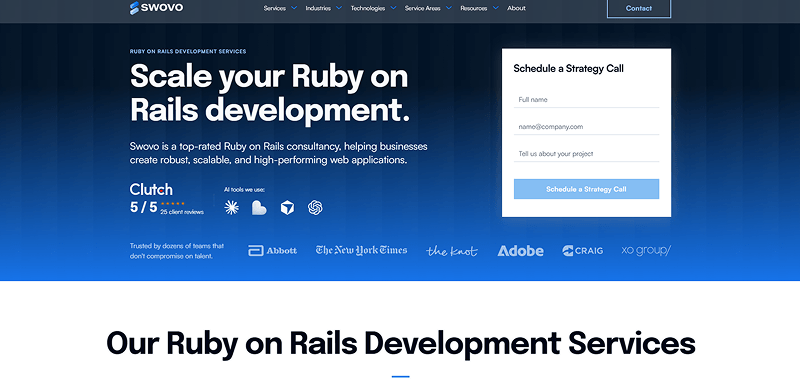Viewport: 800px width, 383px height.
Task: Open the Services nav menu
Action: pos(274,8)
